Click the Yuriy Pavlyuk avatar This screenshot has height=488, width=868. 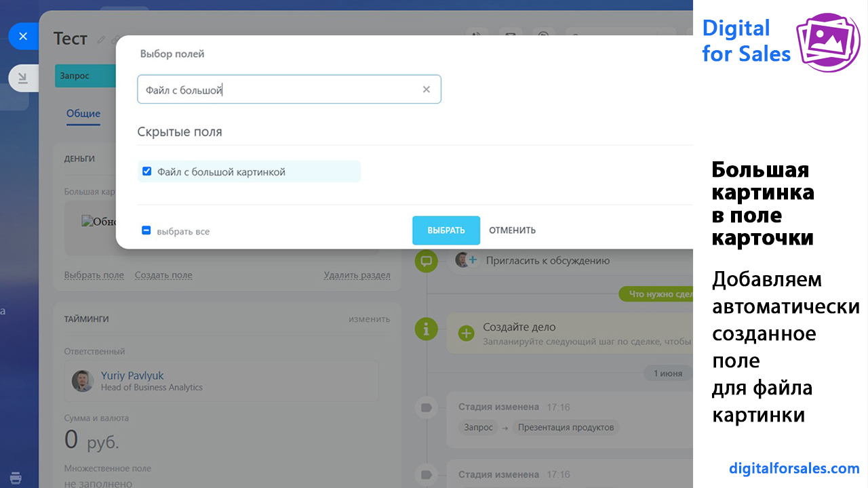pyautogui.click(x=83, y=381)
